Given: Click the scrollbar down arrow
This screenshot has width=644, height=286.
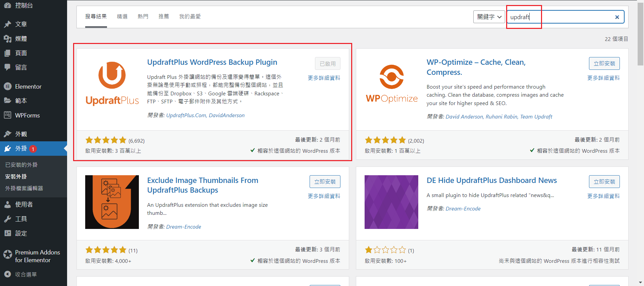Looking at the screenshot, I should coord(641,283).
